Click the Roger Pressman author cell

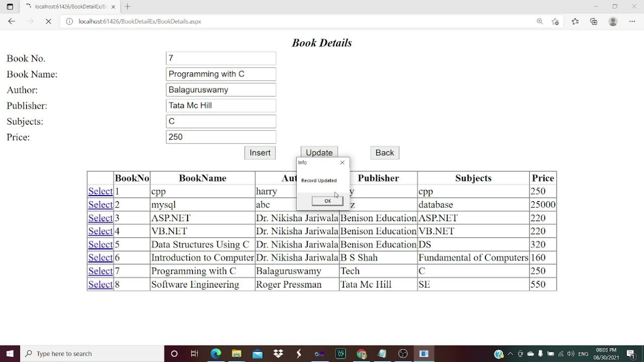coord(297,285)
